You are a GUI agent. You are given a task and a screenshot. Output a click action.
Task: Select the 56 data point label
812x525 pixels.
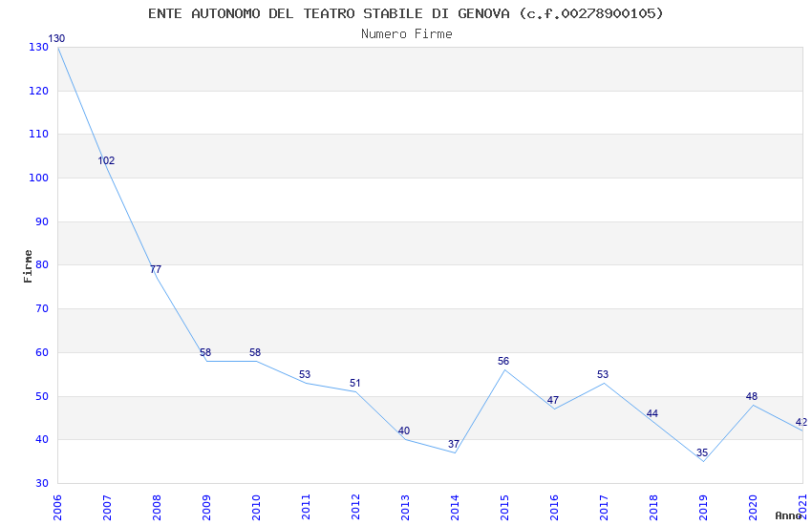tap(503, 361)
